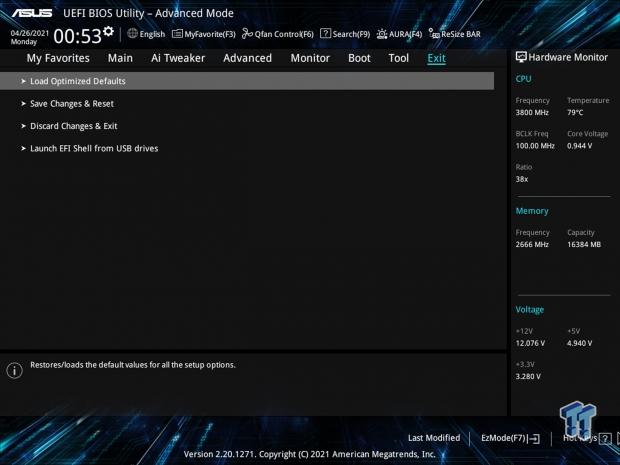This screenshot has width=620, height=465.
Task: Click the Memory section heading
Action: pos(532,211)
